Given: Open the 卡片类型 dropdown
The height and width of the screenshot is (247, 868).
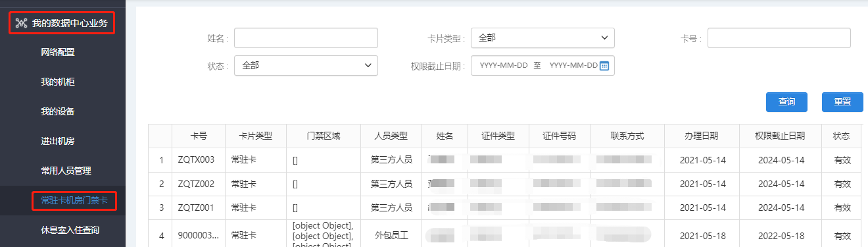Looking at the screenshot, I should tap(542, 38).
